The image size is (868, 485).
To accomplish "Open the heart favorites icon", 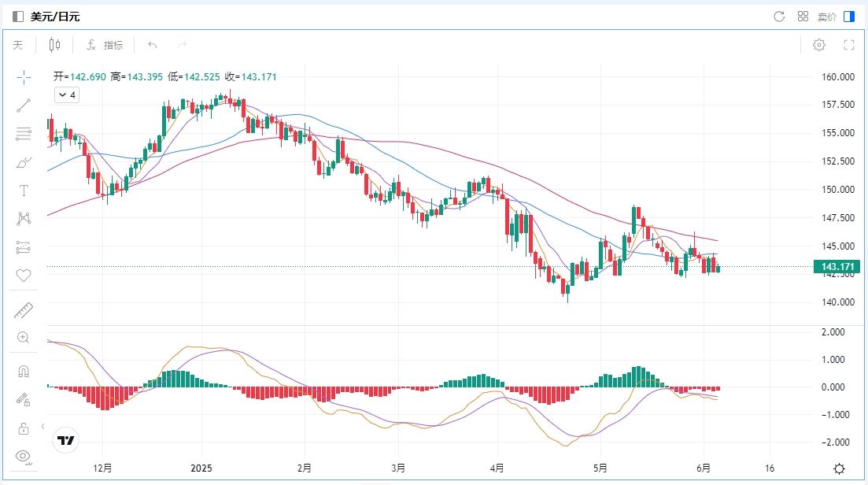I will click(x=24, y=276).
